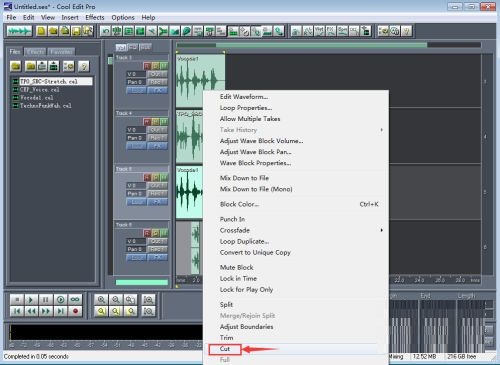
Task: Toggle the yellow S solo button on Track 3
Action: pyautogui.click(x=156, y=66)
